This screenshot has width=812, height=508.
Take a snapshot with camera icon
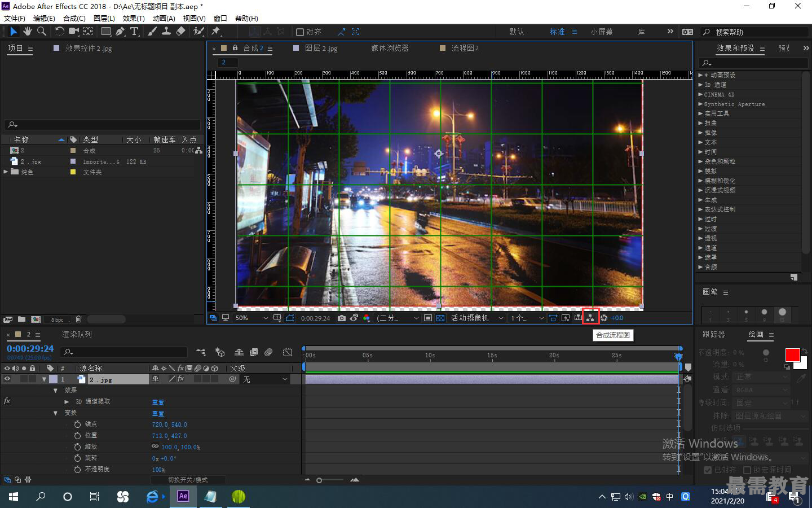pos(342,318)
